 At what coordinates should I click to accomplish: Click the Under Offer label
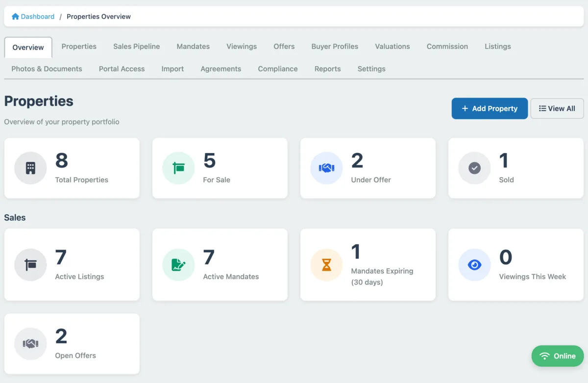(x=371, y=180)
